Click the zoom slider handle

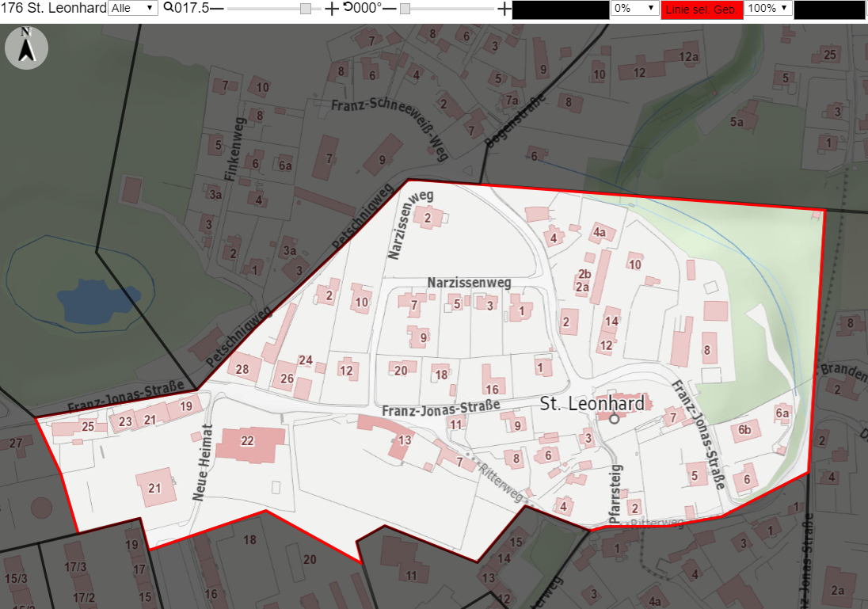click(x=306, y=9)
